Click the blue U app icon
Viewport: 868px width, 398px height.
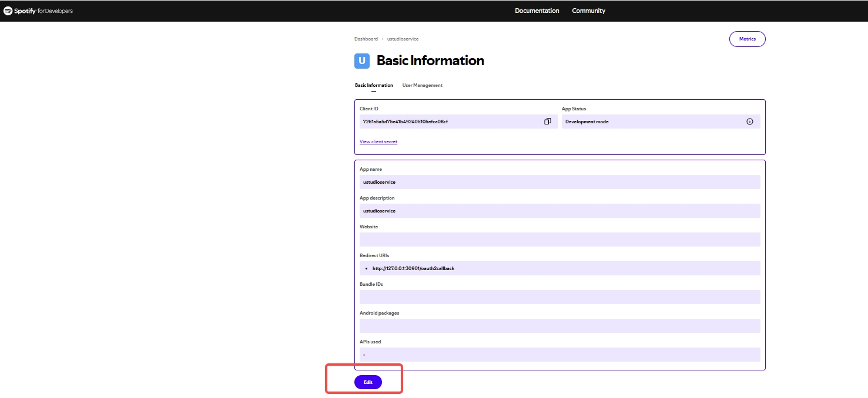pos(362,60)
